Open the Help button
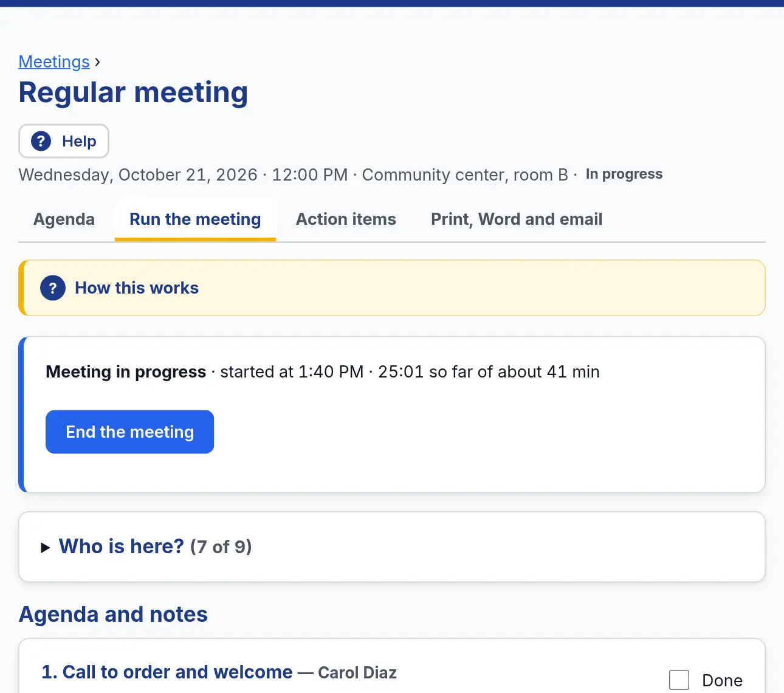 (x=64, y=141)
